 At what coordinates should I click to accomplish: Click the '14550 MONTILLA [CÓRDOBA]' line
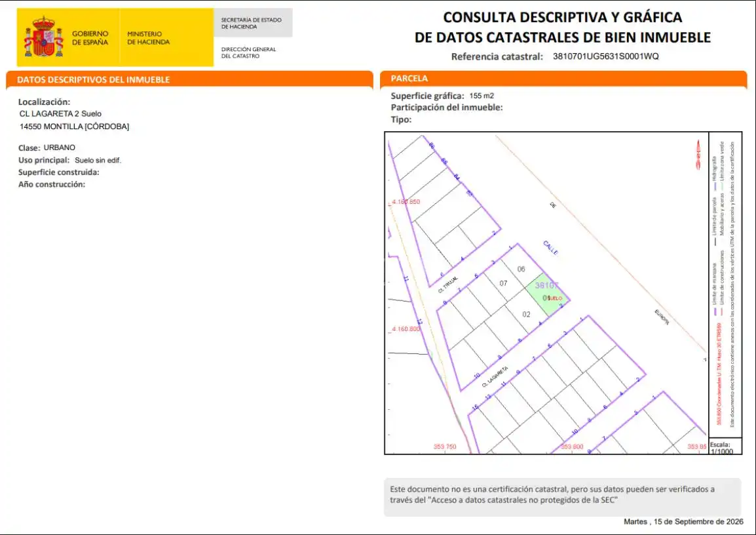point(74,127)
